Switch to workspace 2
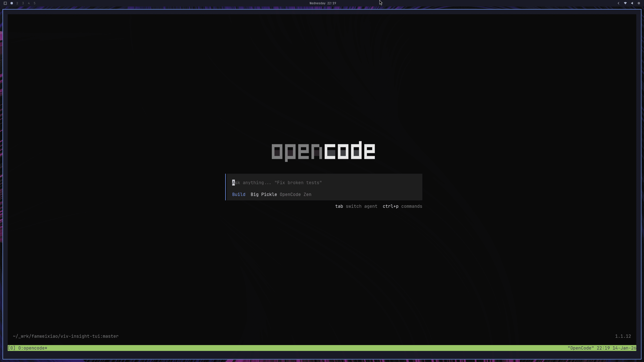Viewport: 644px width, 362px height. click(17, 3)
